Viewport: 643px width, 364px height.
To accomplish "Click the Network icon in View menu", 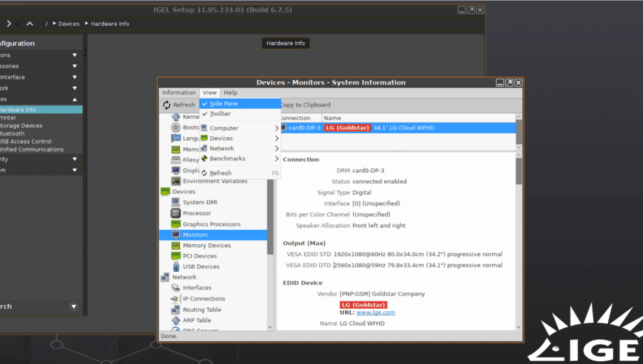I will point(204,148).
